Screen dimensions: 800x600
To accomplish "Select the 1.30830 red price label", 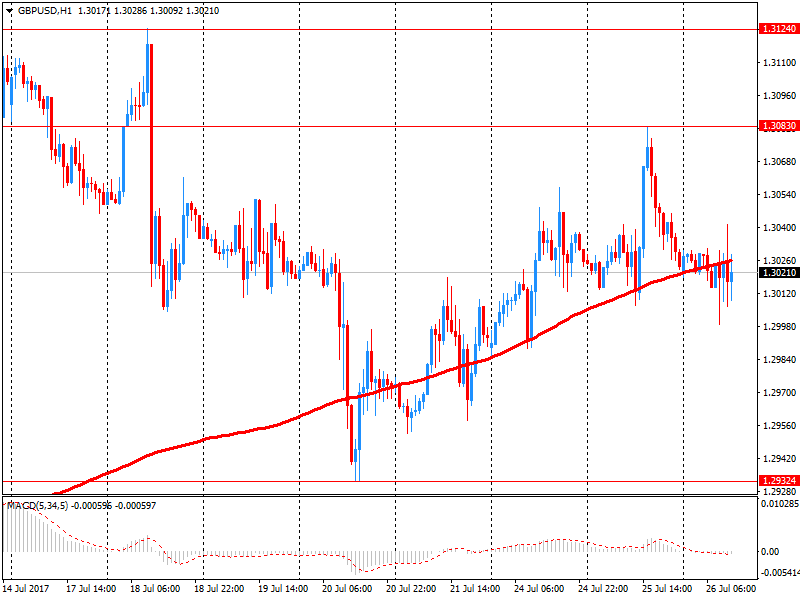I will pos(779,126).
